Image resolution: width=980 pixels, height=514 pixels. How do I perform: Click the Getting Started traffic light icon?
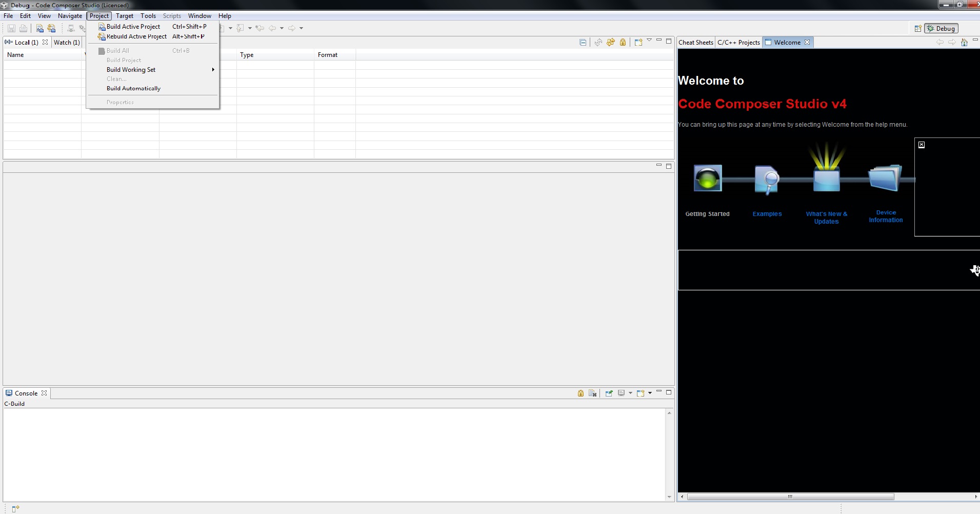click(708, 178)
